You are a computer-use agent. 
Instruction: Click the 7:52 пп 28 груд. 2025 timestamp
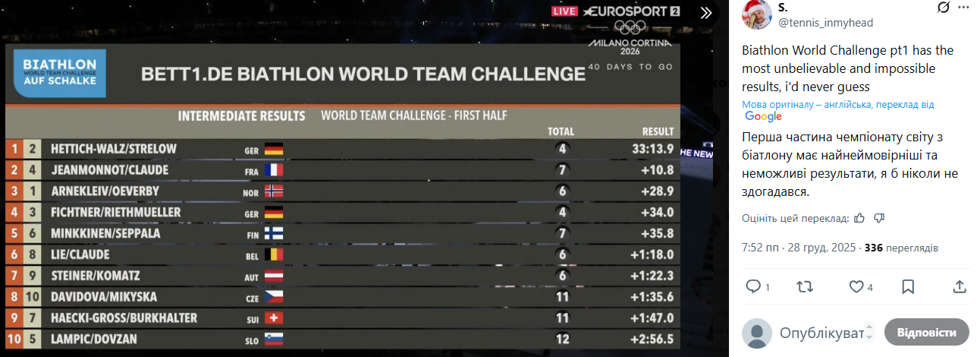tap(798, 248)
